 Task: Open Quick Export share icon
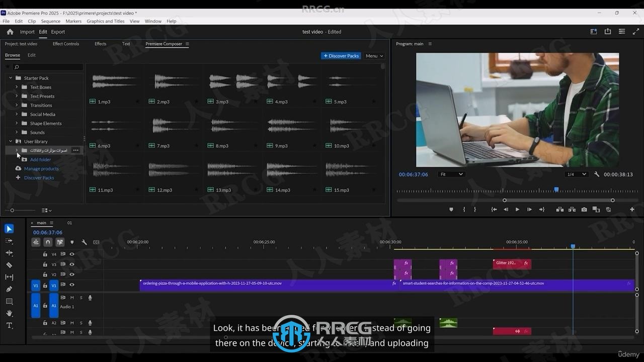(608, 32)
